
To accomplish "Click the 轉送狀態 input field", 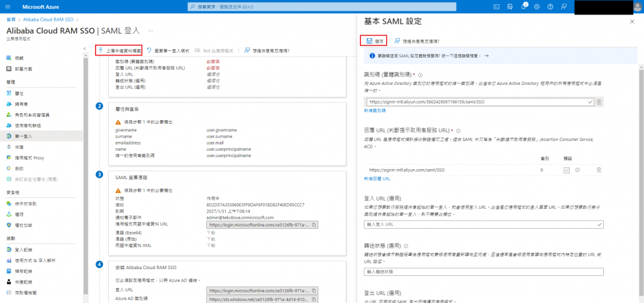I will (484, 272).
